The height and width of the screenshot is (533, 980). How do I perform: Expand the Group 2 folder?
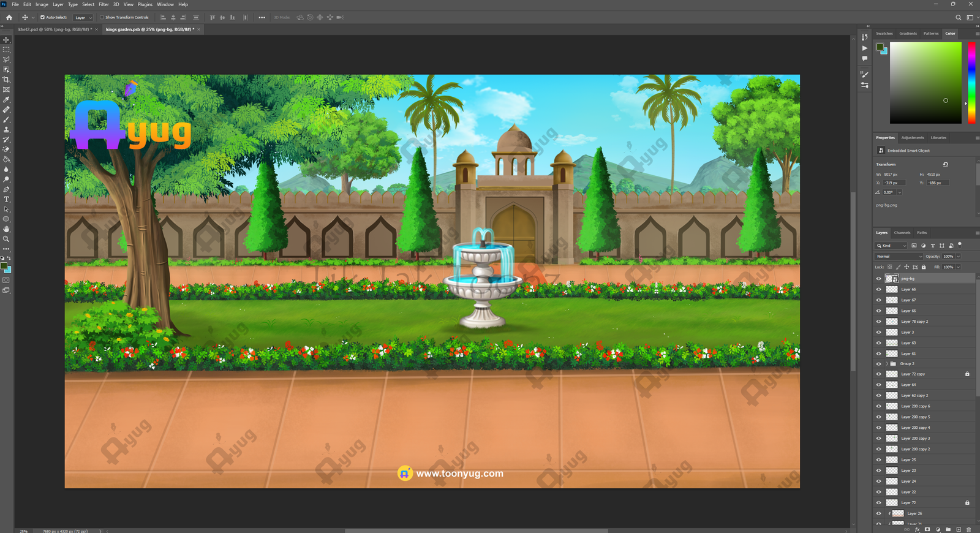click(x=886, y=364)
